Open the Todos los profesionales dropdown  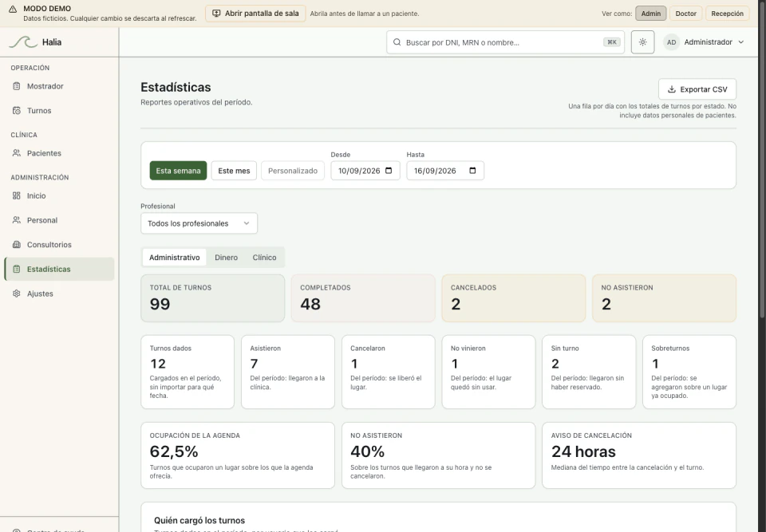point(199,223)
